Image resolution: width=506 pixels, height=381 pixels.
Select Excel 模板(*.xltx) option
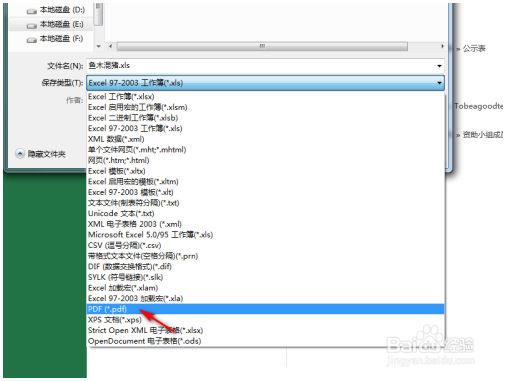[265, 171]
